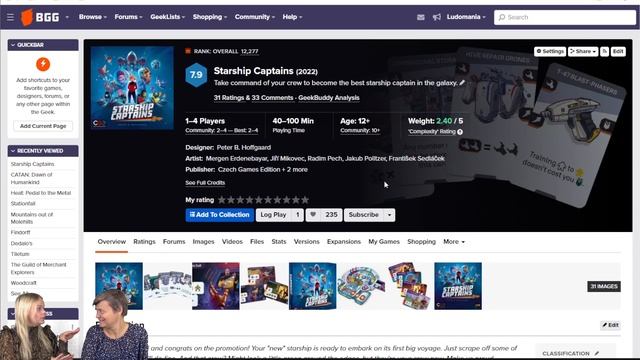Open the BGG logo dropdown arrow
Image resolution: width=640 pixels, height=360 pixels.
67,17
